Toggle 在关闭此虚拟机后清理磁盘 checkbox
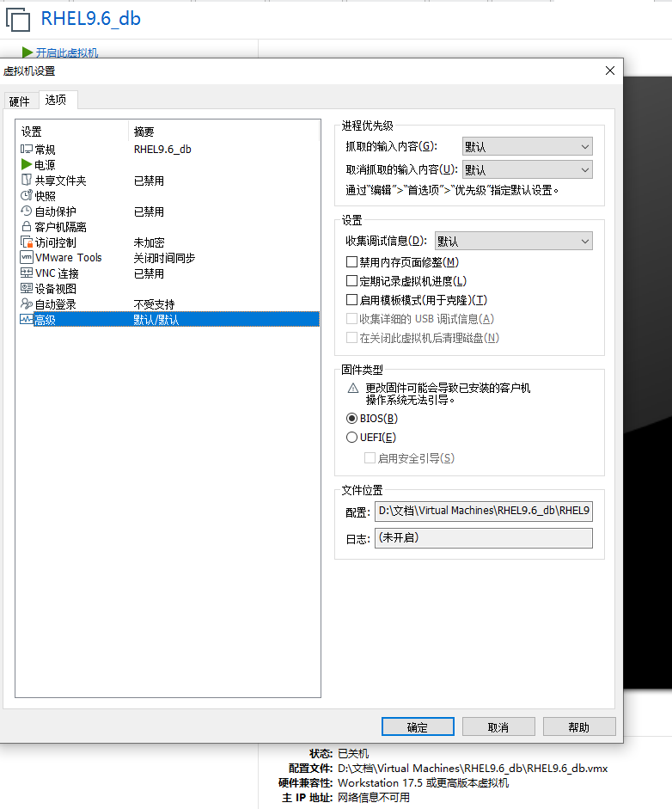 tap(351, 338)
